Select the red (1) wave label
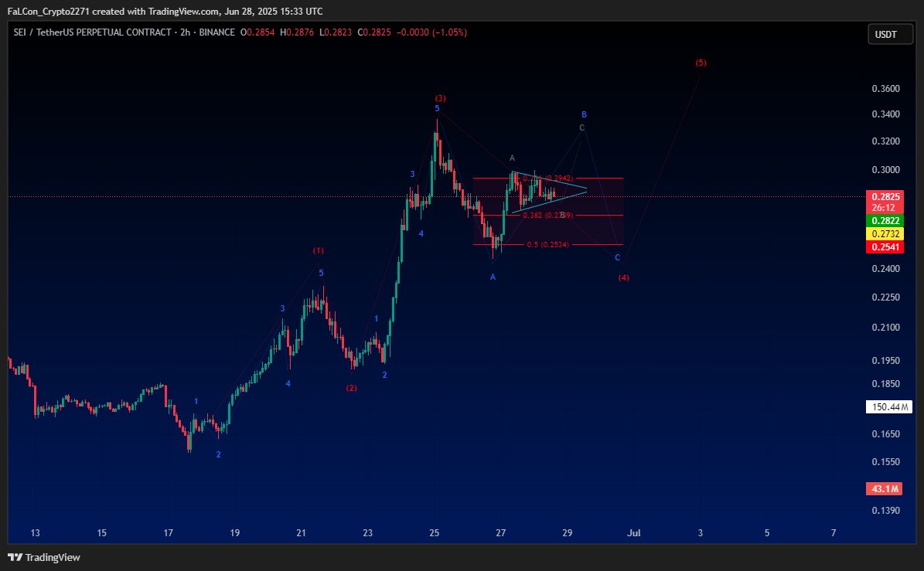The width and height of the screenshot is (924, 571). coord(319,251)
